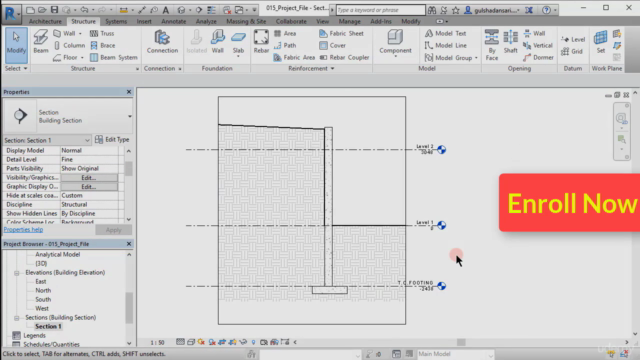The height and width of the screenshot is (360, 640).
Task: Select the Truss tool
Action: [102, 33]
